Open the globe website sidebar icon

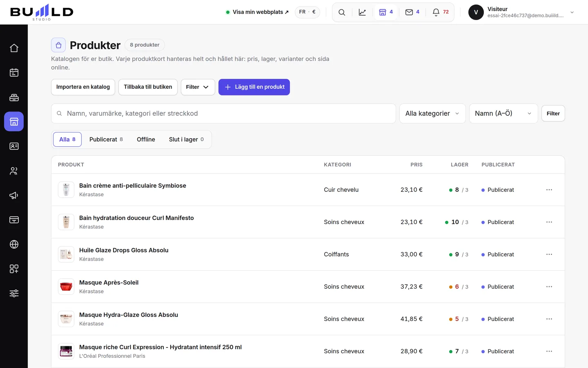[14, 245]
